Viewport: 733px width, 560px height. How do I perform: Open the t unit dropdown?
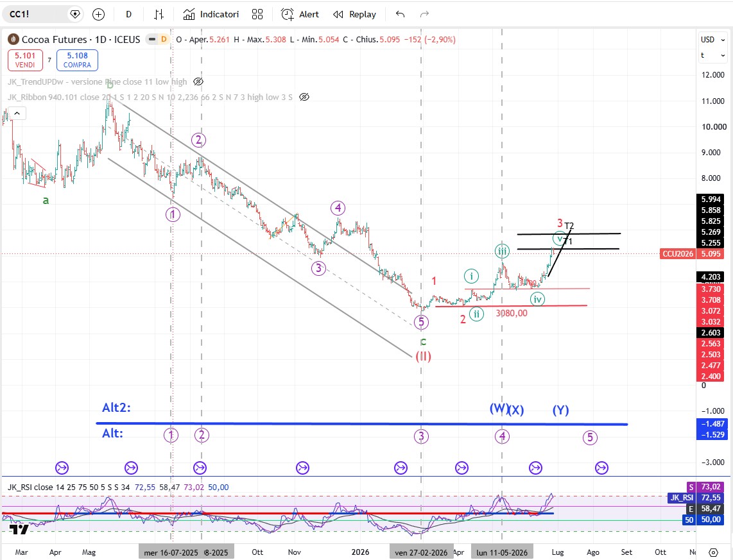pos(713,56)
